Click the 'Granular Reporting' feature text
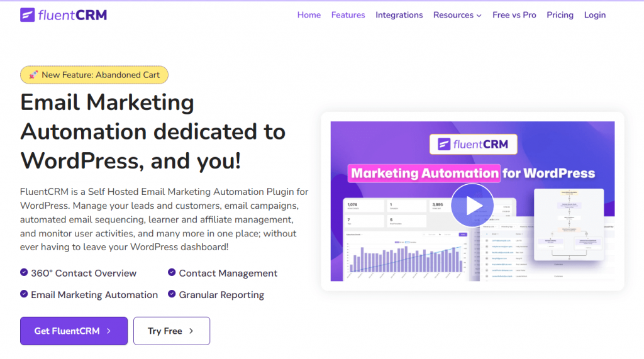The image size is (644, 359). tap(221, 295)
